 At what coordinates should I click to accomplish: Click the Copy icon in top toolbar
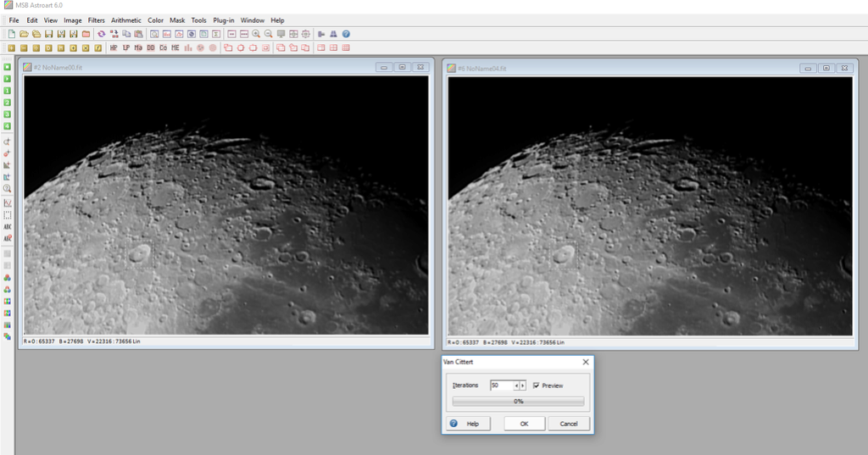pyautogui.click(x=126, y=34)
